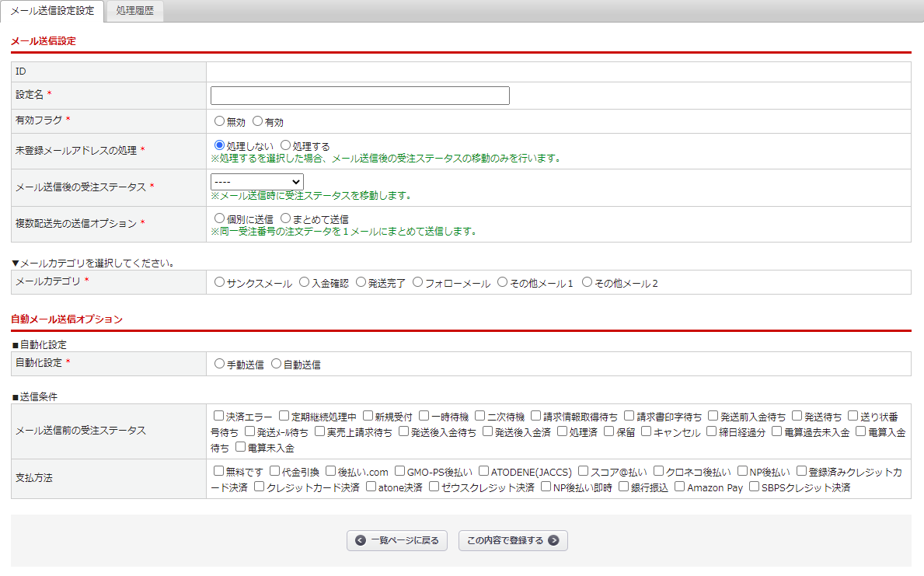
Task: Choose 処理する for unregistered addresses
Action: coord(286,145)
